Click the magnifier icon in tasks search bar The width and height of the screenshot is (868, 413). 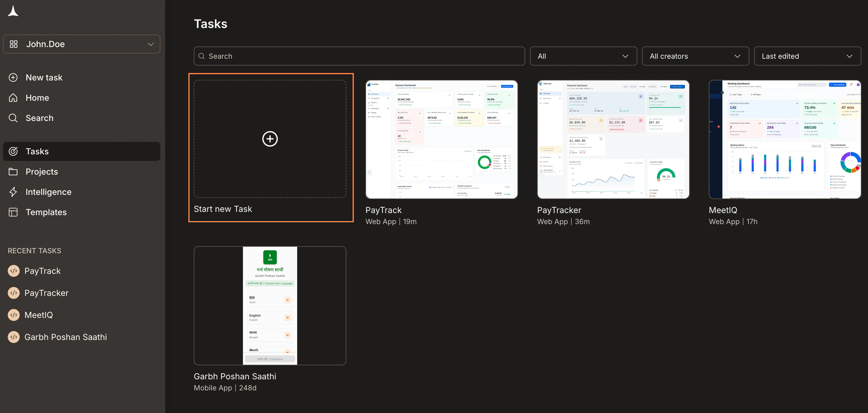tap(201, 56)
